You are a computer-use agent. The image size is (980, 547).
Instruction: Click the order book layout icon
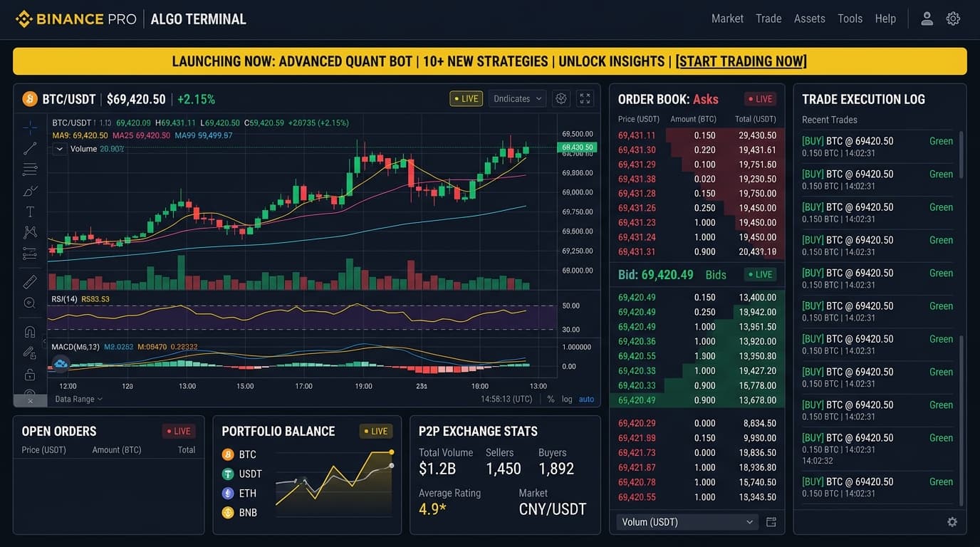[x=771, y=522]
